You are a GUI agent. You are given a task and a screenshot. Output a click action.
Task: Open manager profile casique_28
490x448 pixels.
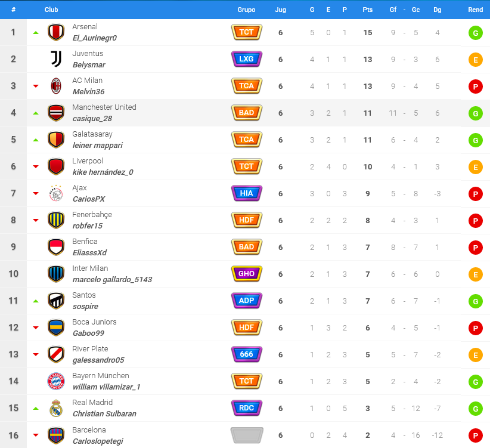[92, 119]
